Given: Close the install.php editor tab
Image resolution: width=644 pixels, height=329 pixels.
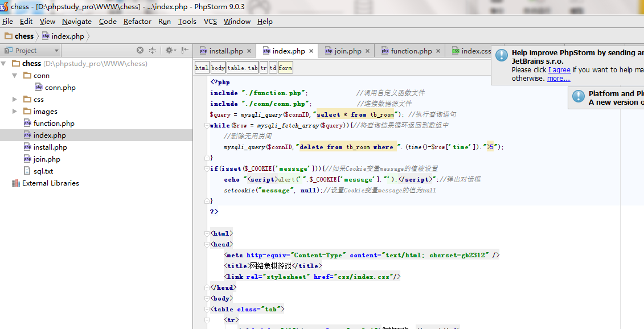Looking at the screenshot, I should pos(249,51).
